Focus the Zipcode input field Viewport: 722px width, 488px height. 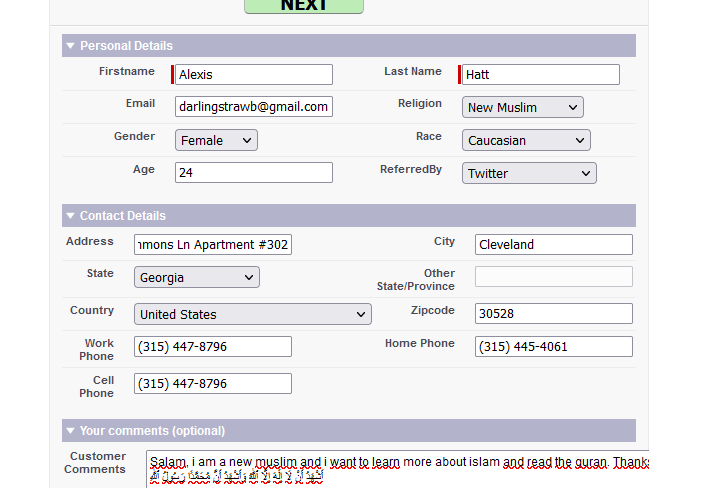553,314
